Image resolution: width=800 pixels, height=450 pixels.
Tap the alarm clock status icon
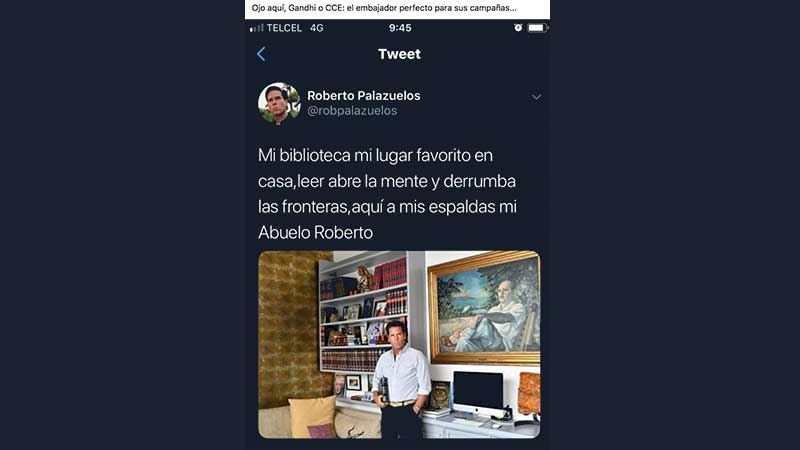[x=518, y=28]
